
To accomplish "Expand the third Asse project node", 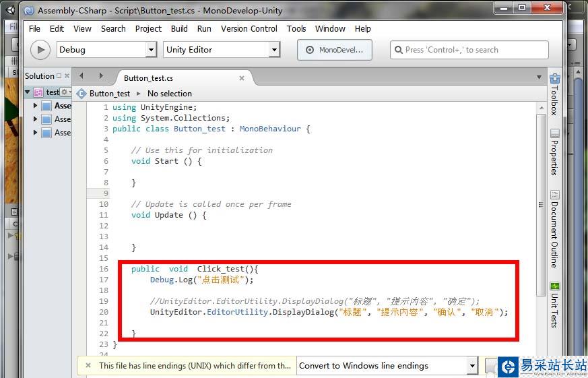I will (x=35, y=133).
